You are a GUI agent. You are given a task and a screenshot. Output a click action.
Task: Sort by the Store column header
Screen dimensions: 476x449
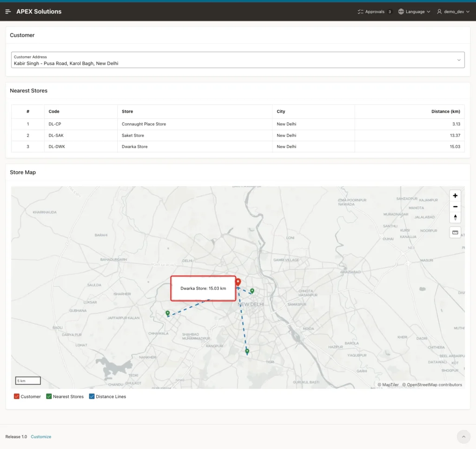click(x=127, y=112)
